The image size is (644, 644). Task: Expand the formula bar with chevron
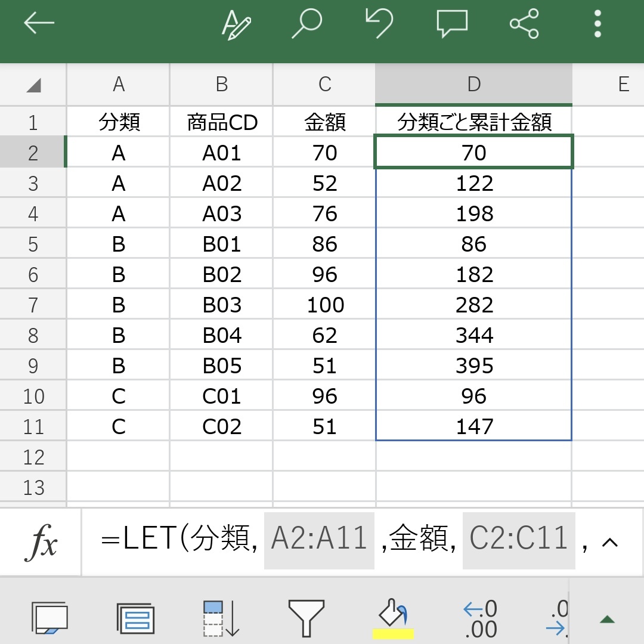[x=610, y=543]
